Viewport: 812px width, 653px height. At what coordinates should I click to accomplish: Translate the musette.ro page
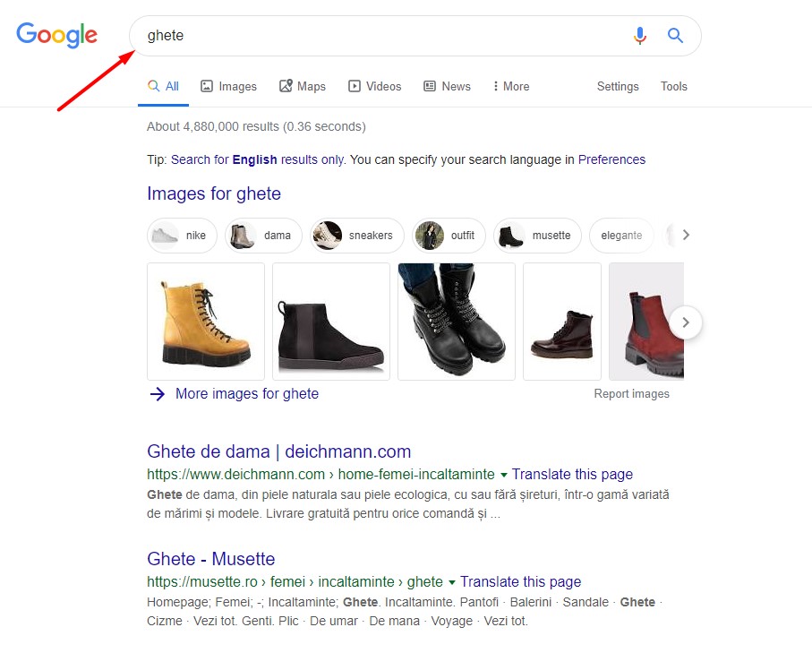(x=520, y=582)
